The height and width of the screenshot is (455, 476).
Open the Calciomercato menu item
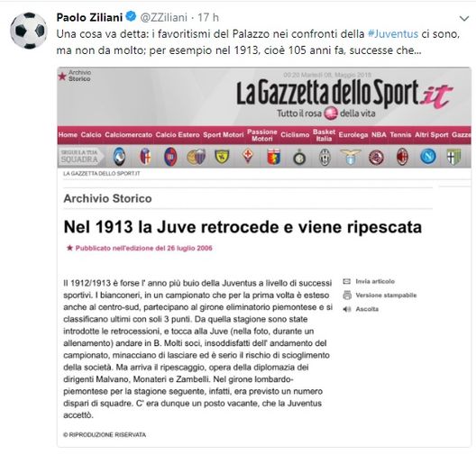point(128,134)
